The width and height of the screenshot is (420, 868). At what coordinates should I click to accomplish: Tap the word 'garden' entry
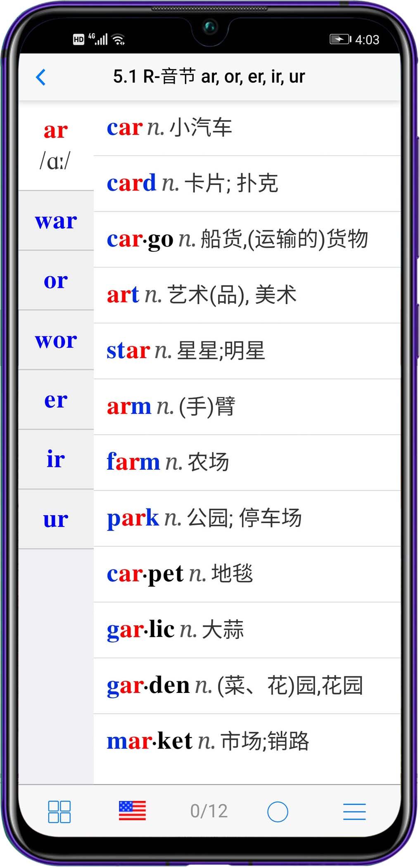click(247, 685)
